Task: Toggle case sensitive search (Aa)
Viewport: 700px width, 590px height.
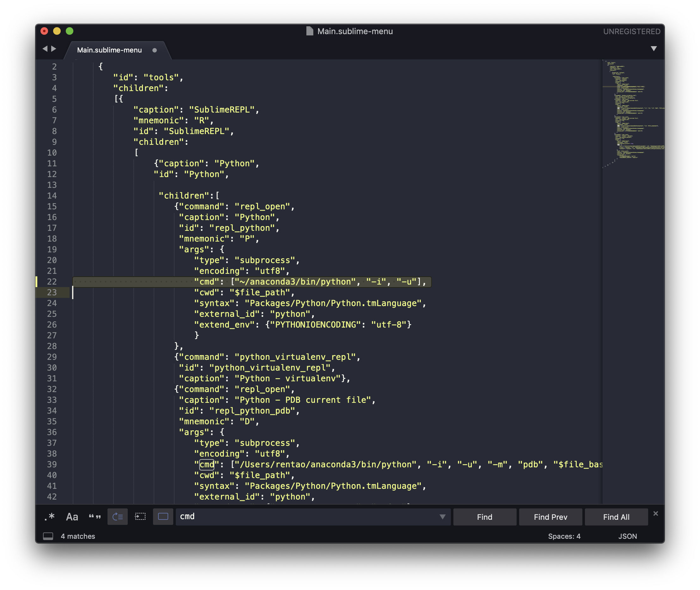Action: [72, 517]
